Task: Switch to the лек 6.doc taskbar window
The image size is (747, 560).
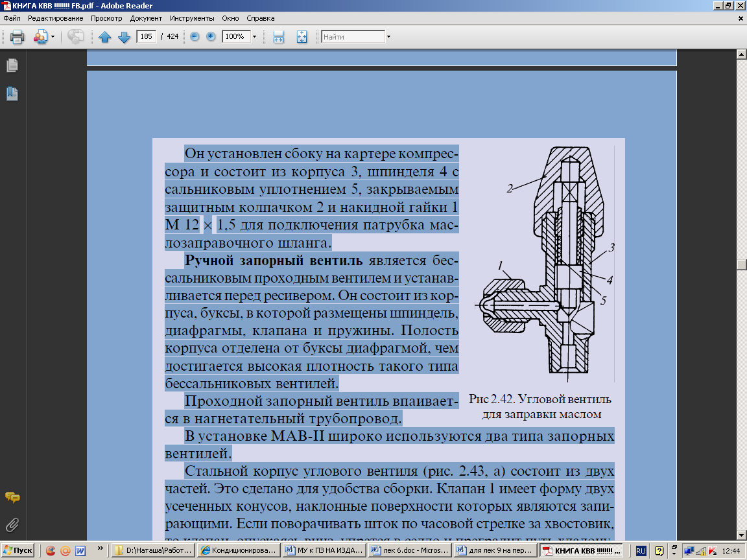Action: pos(410,550)
